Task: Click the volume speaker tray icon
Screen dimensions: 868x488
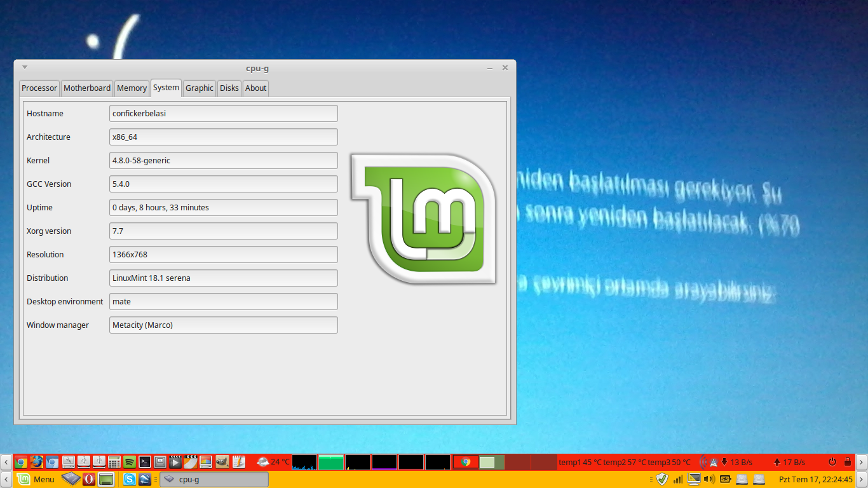Action: pos(709,479)
